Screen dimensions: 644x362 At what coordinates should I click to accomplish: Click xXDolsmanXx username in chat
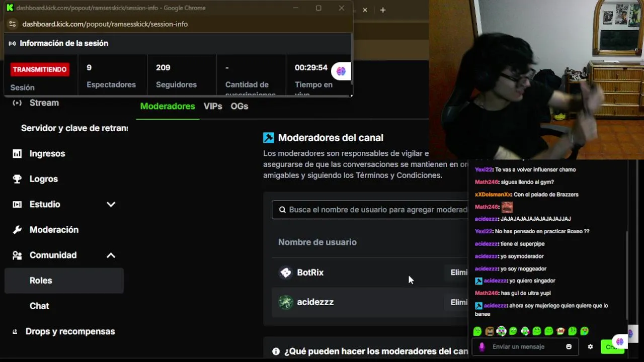(493, 195)
